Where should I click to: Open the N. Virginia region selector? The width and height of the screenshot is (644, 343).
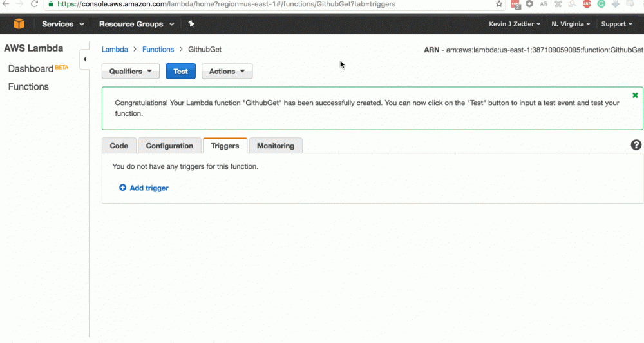(571, 24)
